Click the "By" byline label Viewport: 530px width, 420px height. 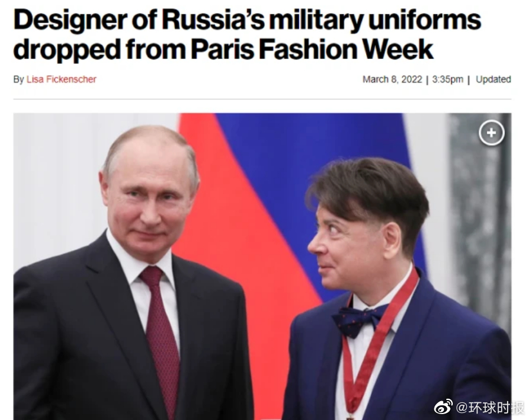pos(19,80)
